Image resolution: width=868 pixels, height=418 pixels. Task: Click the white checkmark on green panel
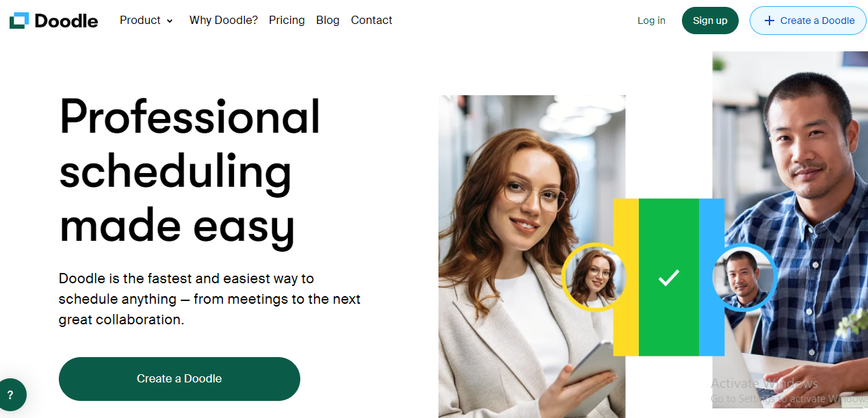click(668, 278)
